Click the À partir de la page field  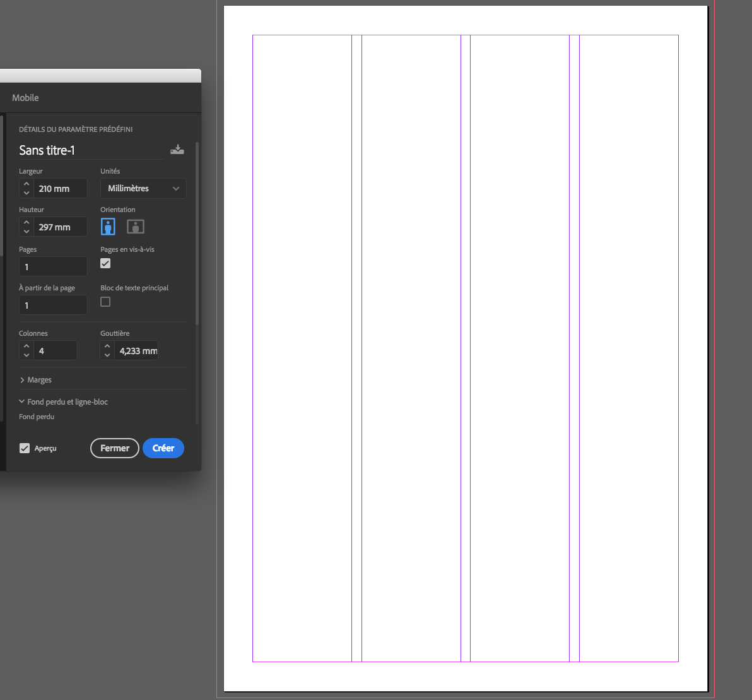coord(53,305)
